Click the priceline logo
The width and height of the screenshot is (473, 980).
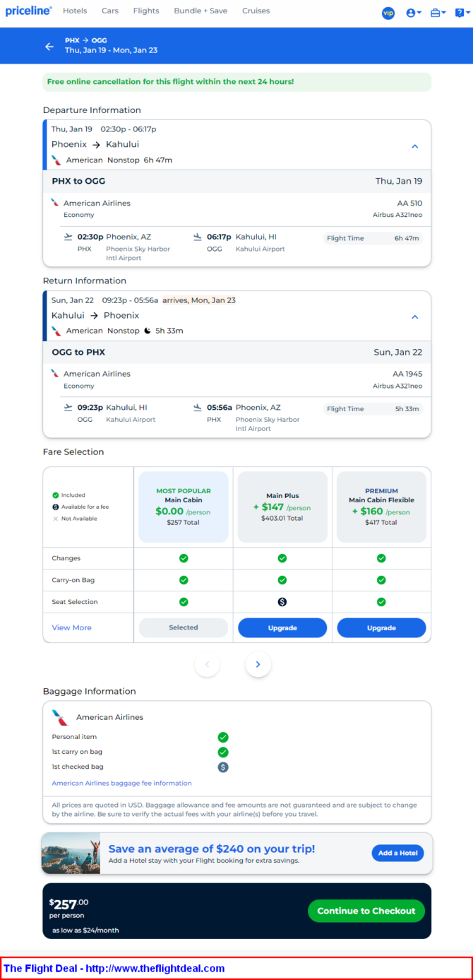[x=28, y=11]
